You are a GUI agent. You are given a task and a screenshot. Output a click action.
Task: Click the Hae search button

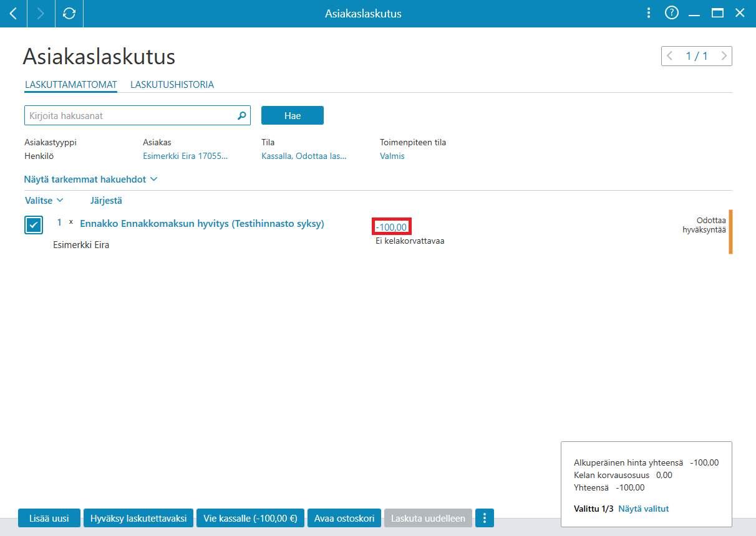coord(293,115)
